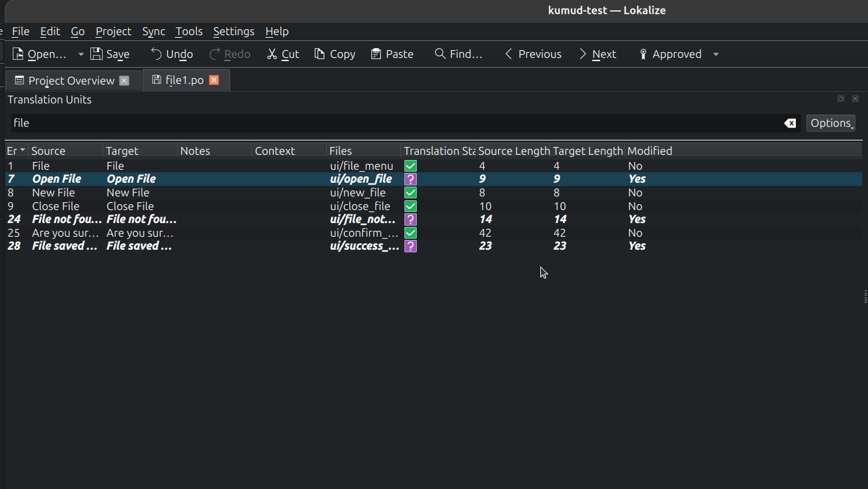Expand the Approved dropdown arrow
Viewport: 868px width, 489px height.
pyautogui.click(x=716, y=54)
